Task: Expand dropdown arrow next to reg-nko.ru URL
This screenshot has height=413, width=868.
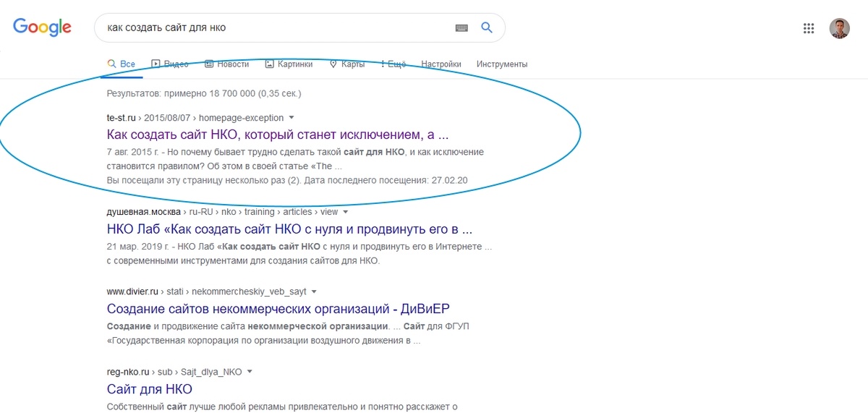Action: click(x=250, y=372)
